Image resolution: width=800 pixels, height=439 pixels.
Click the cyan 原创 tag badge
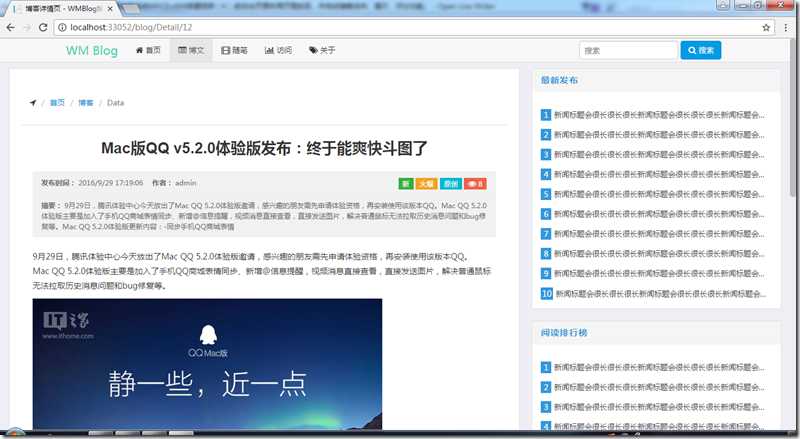click(x=451, y=184)
